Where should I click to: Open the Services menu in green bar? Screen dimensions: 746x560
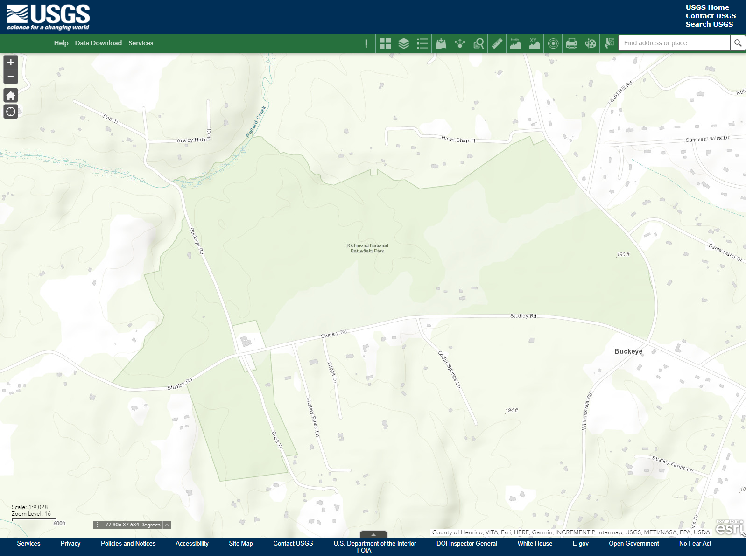[141, 43]
